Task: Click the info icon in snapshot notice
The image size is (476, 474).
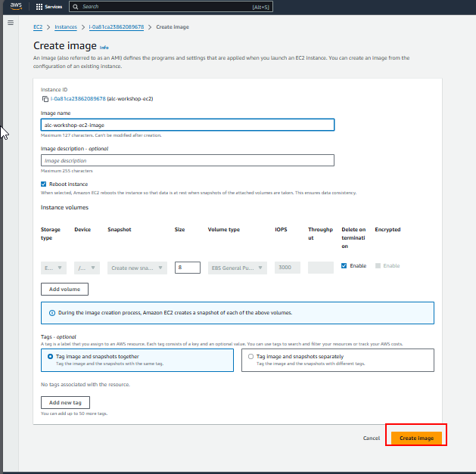Action: tap(51, 312)
